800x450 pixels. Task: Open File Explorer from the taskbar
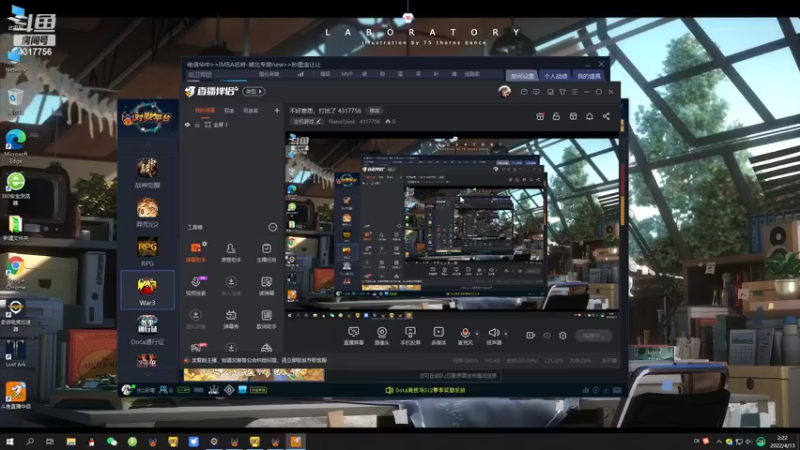71,441
